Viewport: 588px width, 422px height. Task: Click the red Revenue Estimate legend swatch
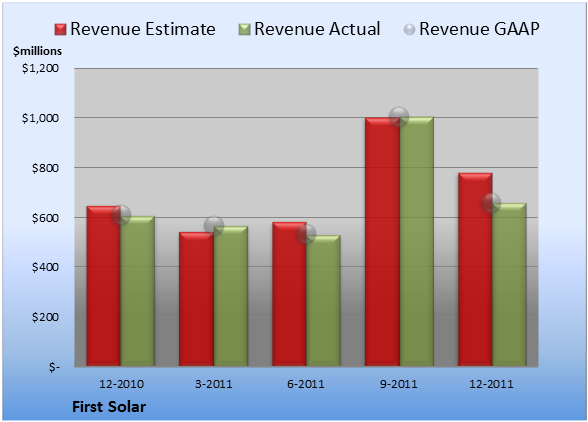tap(60, 30)
